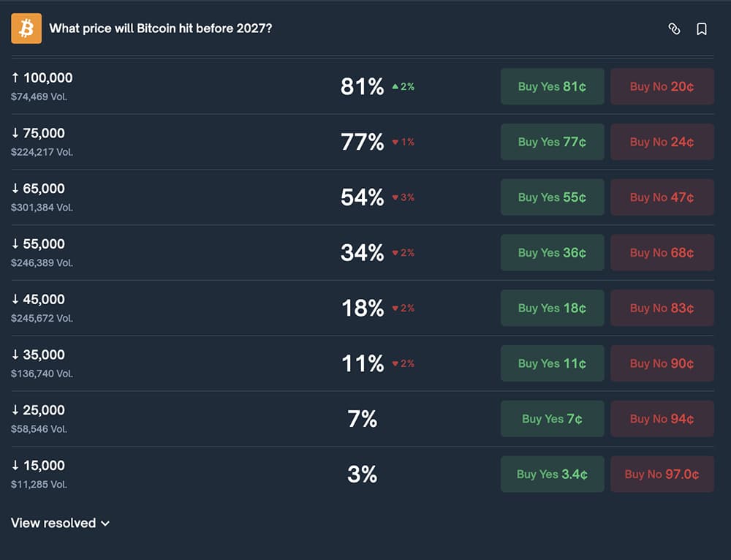Screen dimensions: 731x560
Task: Buy No at 24¢ for the 75,000 outcome
Action: click(x=662, y=142)
